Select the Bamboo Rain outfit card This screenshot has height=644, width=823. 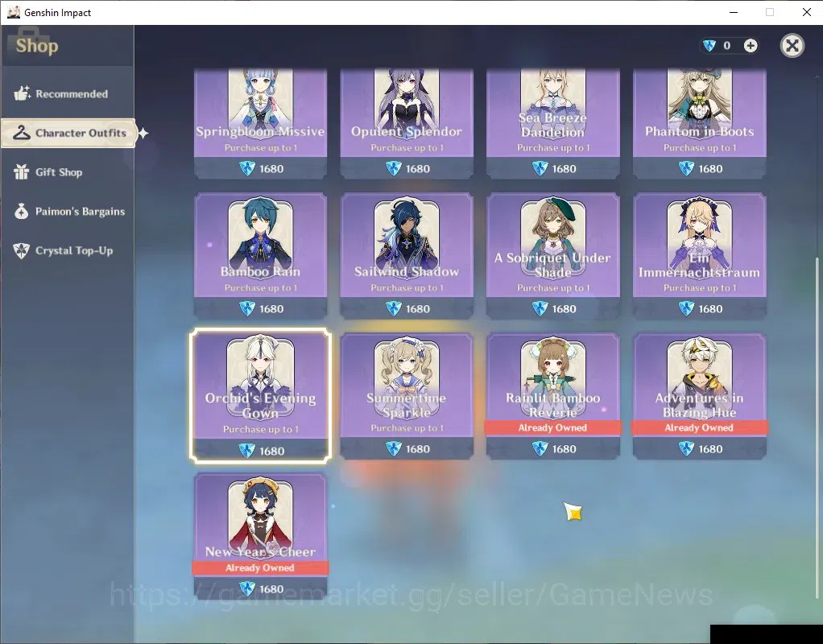tap(260, 256)
